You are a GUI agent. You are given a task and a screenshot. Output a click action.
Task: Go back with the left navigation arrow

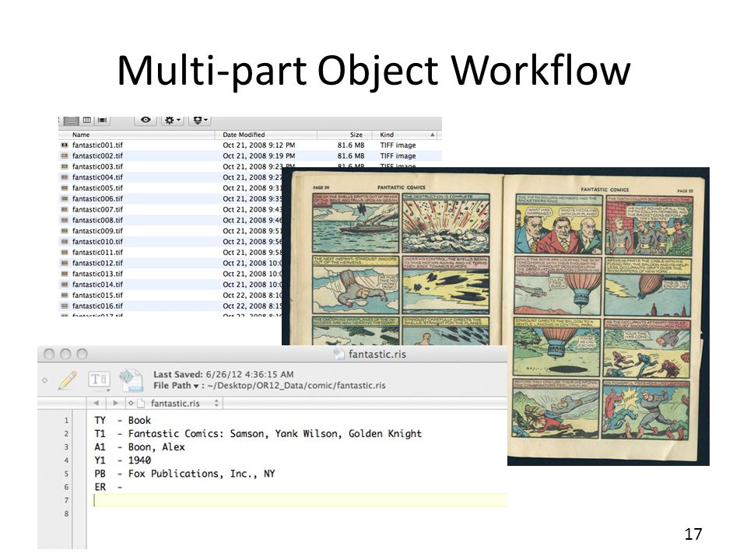[x=96, y=403]
